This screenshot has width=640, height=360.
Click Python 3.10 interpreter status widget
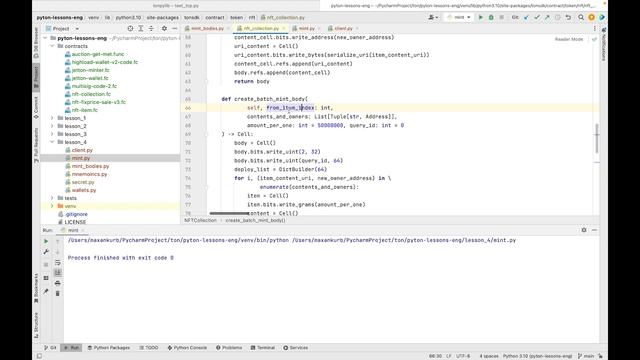(538, 356)
